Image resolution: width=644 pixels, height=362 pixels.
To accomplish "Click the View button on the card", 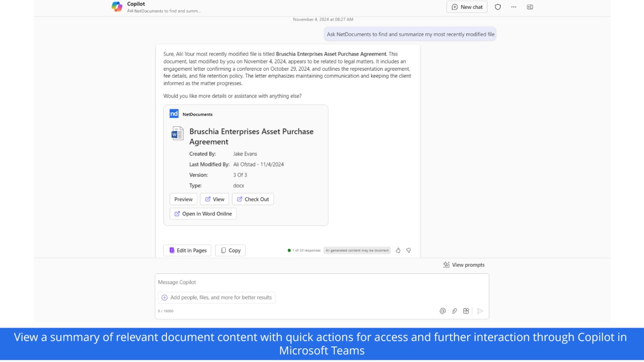I will pos(215,199).
